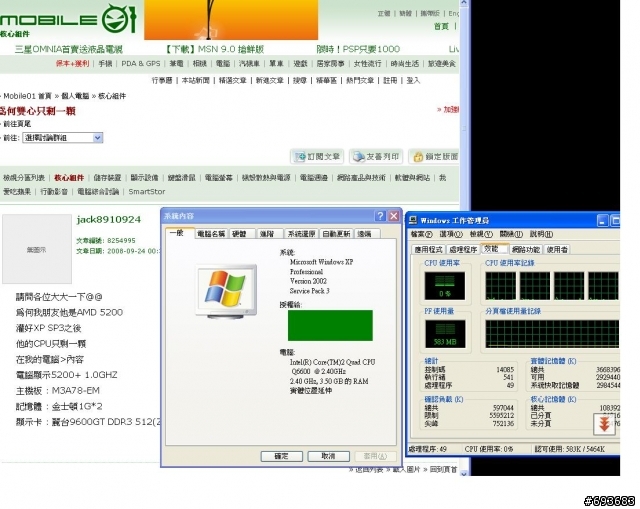Open the 遊戲 category link

pos(300,64)
